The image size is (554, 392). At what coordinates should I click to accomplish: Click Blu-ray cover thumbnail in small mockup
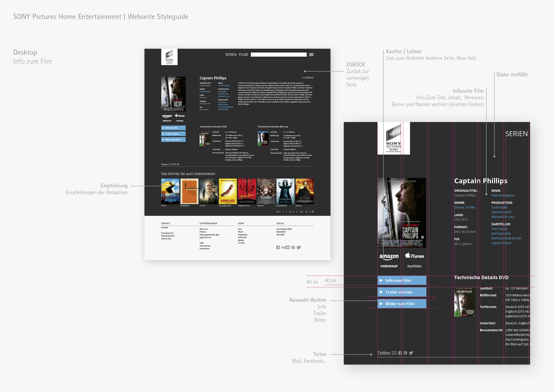(263, 139)
